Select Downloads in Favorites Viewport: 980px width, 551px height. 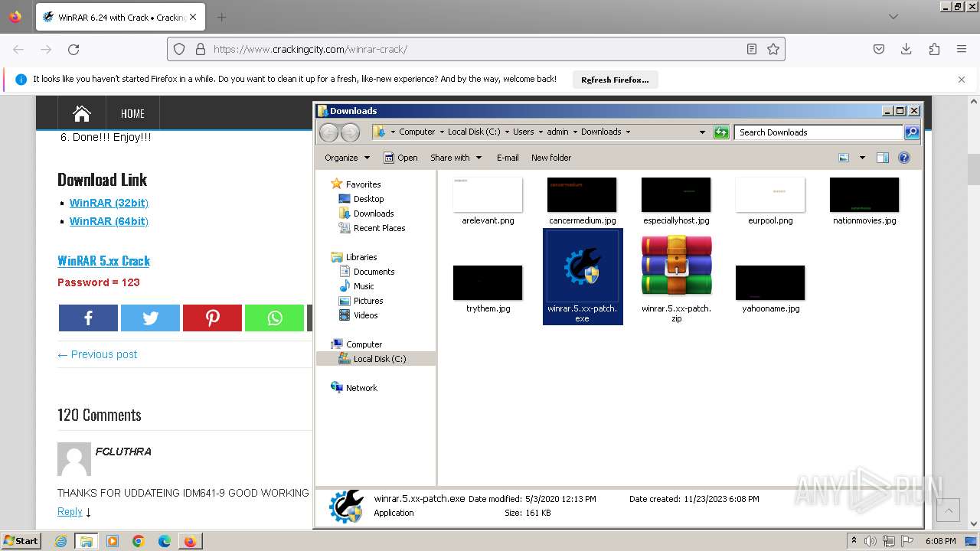tap(374, 214)
